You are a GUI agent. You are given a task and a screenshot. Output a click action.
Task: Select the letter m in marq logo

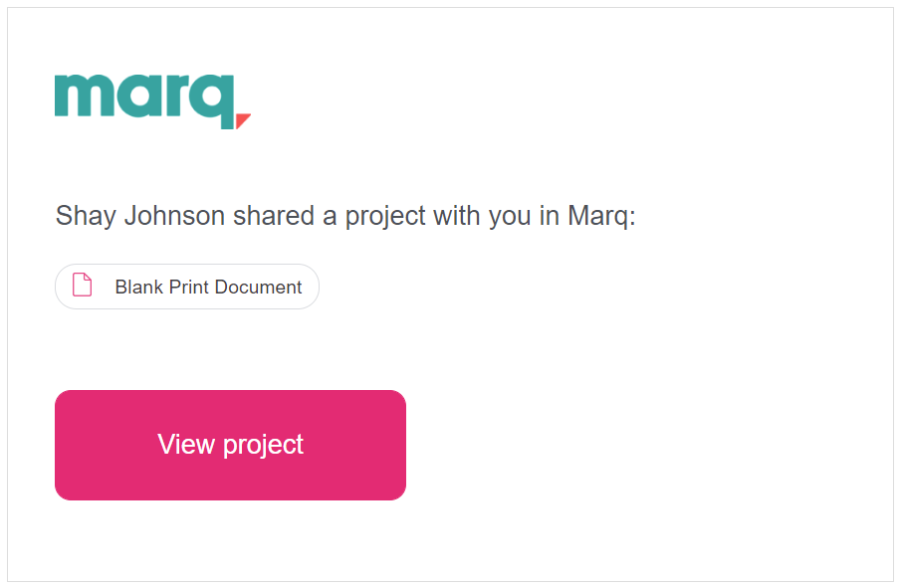click(x=83, y=96)
